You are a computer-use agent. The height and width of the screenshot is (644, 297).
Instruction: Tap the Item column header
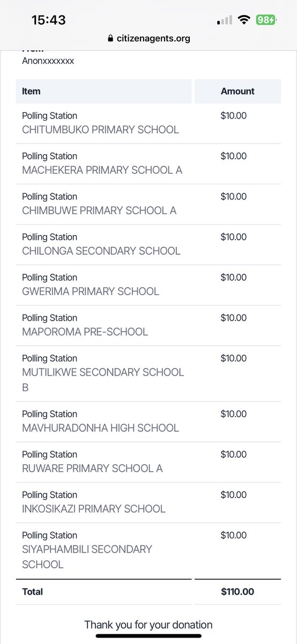click(x=103, y=91)
